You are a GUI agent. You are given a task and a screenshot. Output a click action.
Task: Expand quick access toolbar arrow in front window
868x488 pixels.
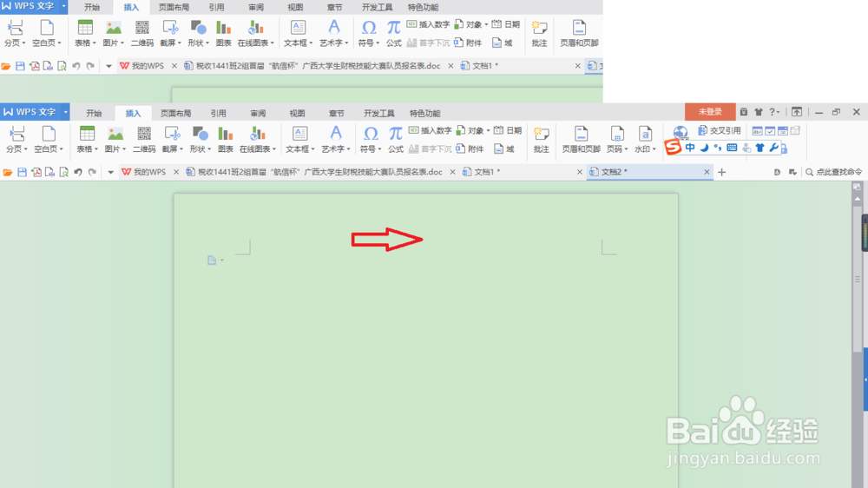[111, 172]
